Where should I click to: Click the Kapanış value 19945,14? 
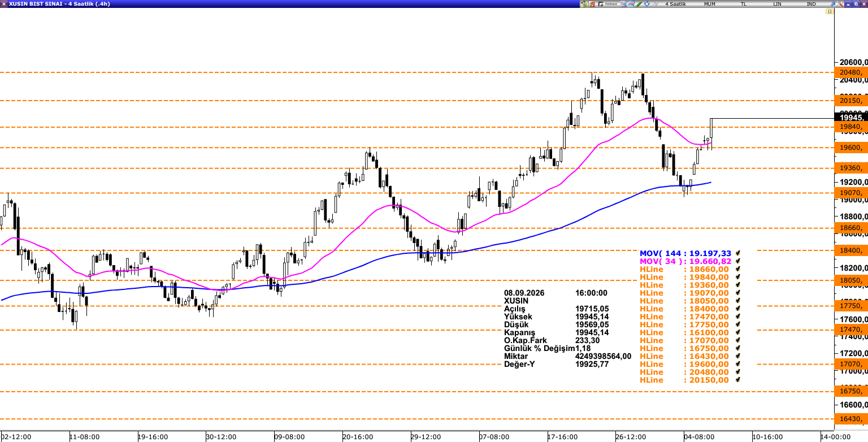(x=592, y=333)
